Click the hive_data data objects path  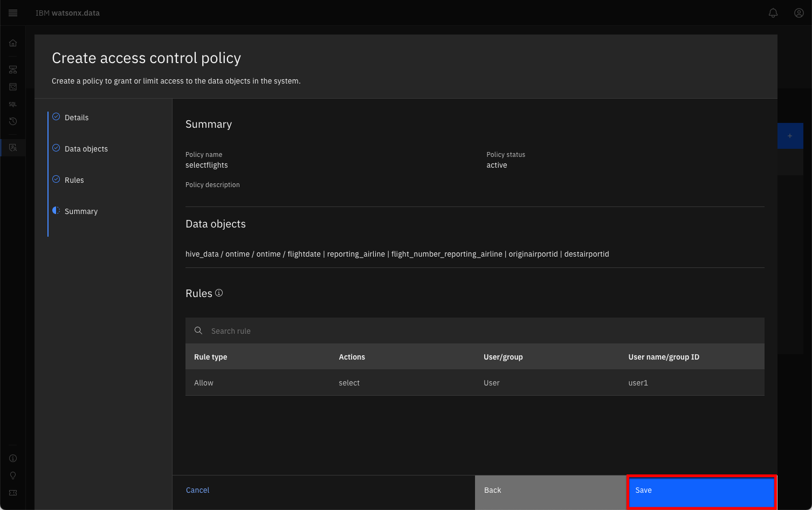pos(397,254)
